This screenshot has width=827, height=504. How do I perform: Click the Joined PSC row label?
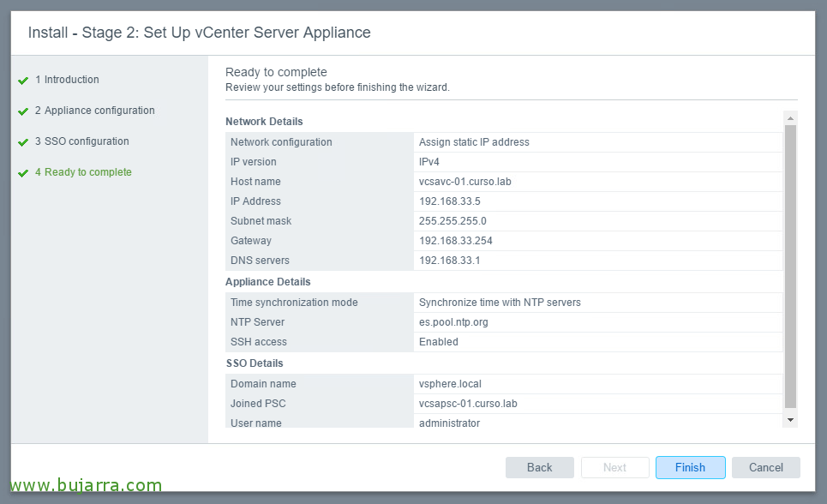(x=258, y=404)
